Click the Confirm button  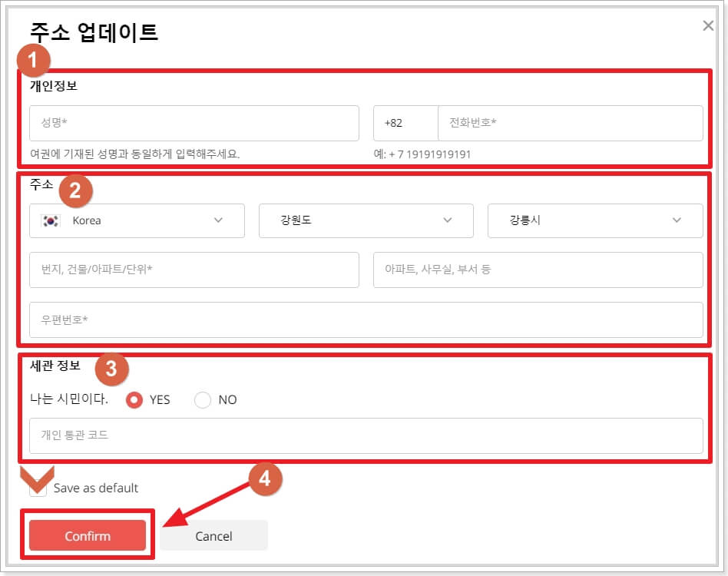point(87,535)
